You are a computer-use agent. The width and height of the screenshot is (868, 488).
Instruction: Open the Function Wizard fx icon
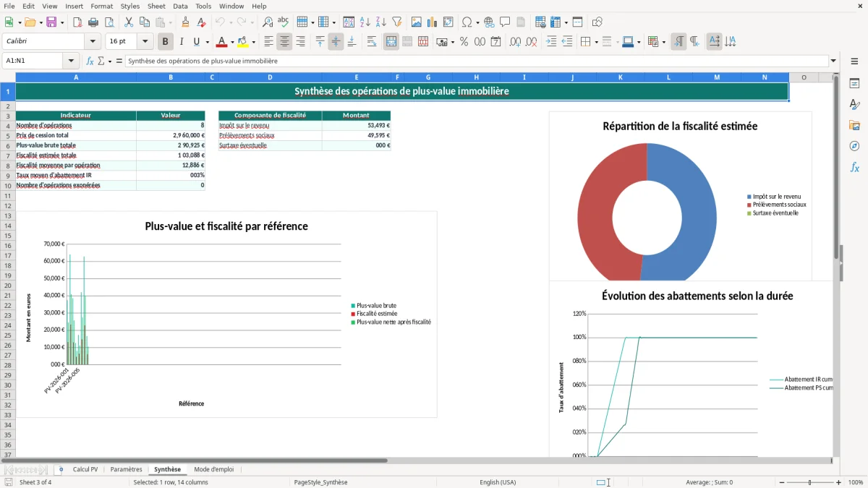90,61
